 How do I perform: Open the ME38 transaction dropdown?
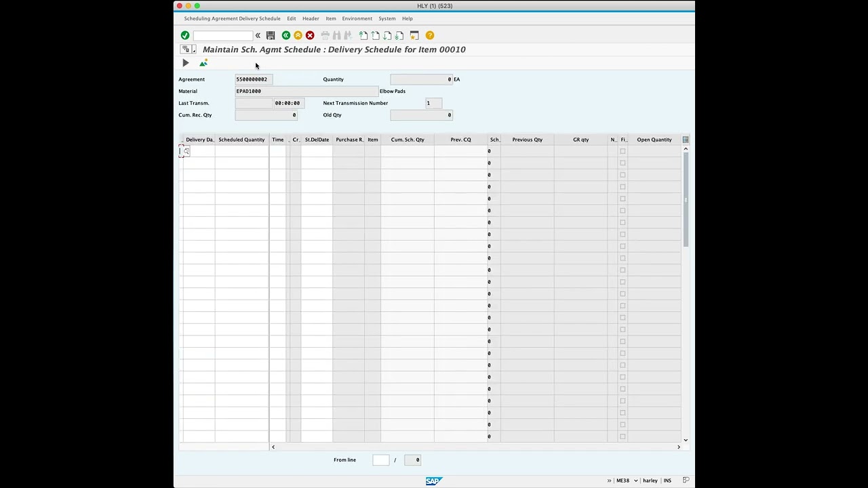coord(635,481)
